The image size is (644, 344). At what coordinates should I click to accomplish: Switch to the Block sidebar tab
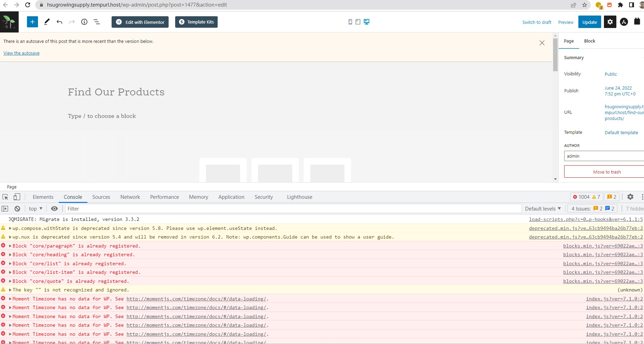[x=589, y=41]
